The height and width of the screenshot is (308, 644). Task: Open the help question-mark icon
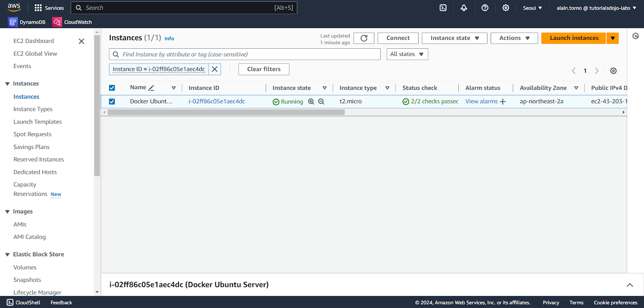pyautogui.click(x=485, y=8)
